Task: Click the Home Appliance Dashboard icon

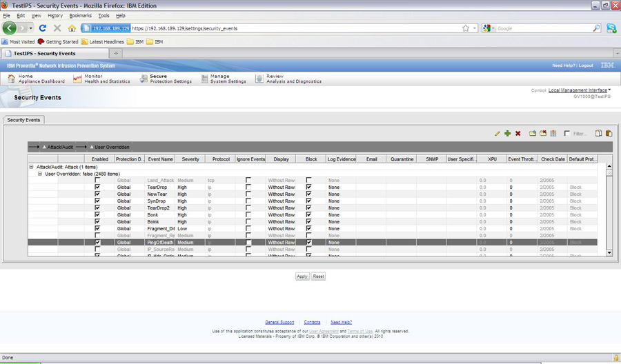Action: pyautogui.click(x=12, y=79)
